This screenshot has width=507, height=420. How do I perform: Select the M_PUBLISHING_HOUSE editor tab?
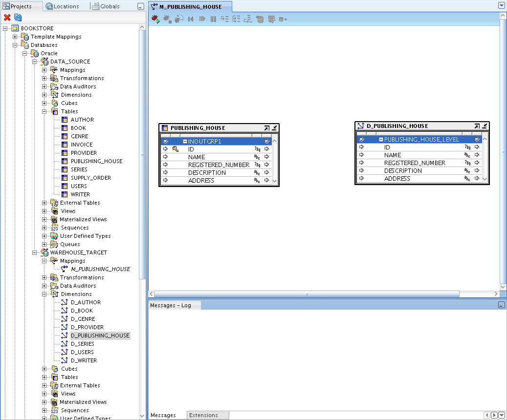point(191,6)
